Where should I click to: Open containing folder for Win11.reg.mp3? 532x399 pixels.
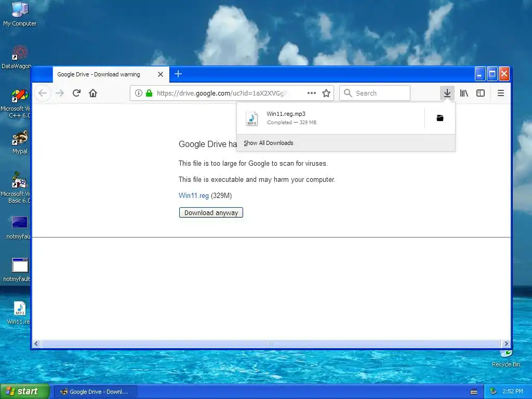[440, 118]
